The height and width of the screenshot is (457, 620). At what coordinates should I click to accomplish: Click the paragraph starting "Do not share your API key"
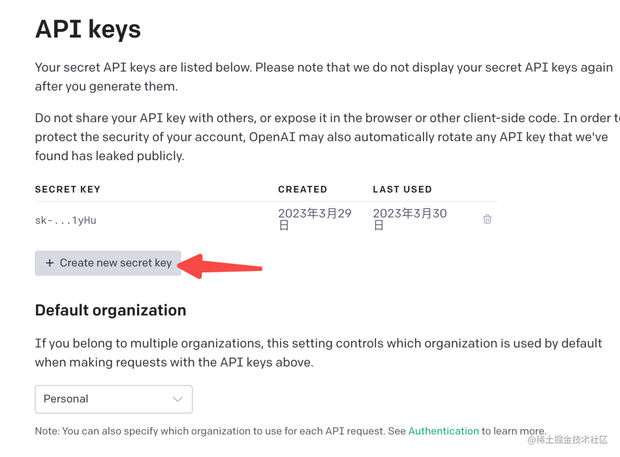(x=327, y=137)
